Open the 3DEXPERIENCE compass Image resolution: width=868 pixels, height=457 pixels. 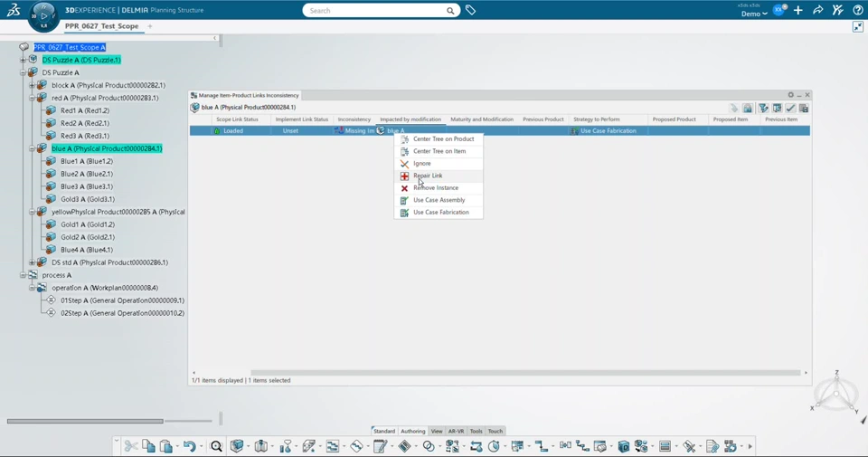[x=43, y=16]
